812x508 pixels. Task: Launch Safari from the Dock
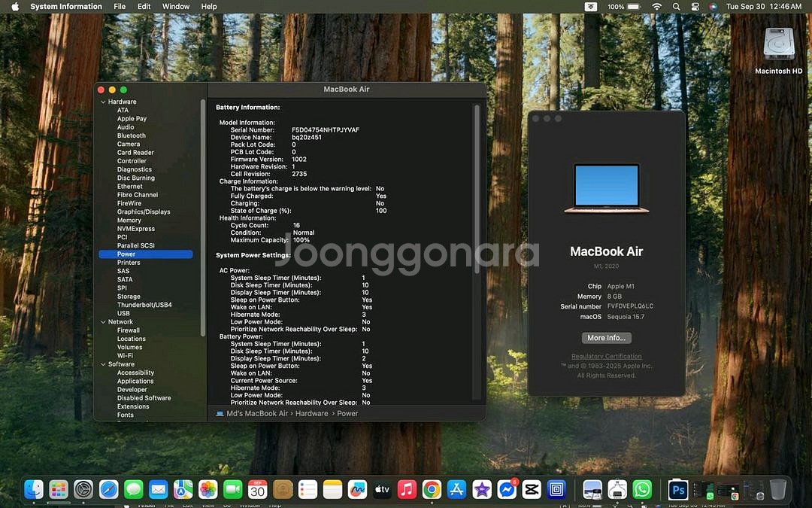[108, 490]
